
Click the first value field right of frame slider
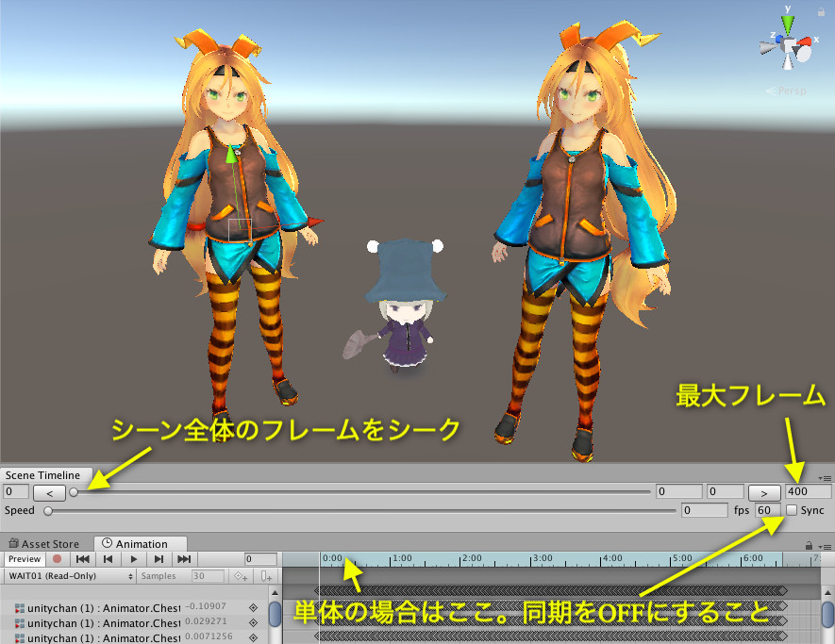pos(679,491)
